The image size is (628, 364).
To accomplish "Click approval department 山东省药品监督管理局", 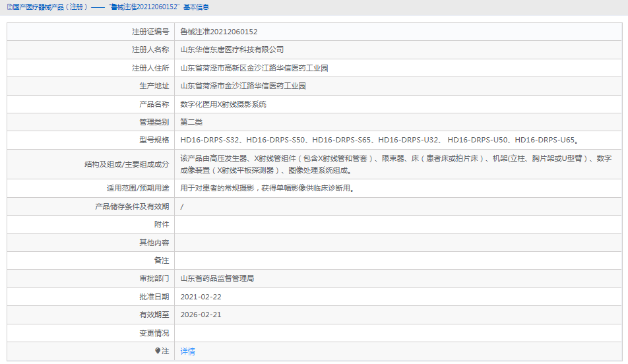I will [x=217, y=278].
